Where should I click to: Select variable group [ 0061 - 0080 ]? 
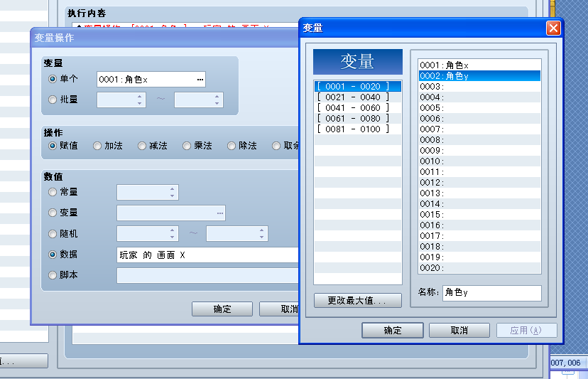click(x=358, y=118)
